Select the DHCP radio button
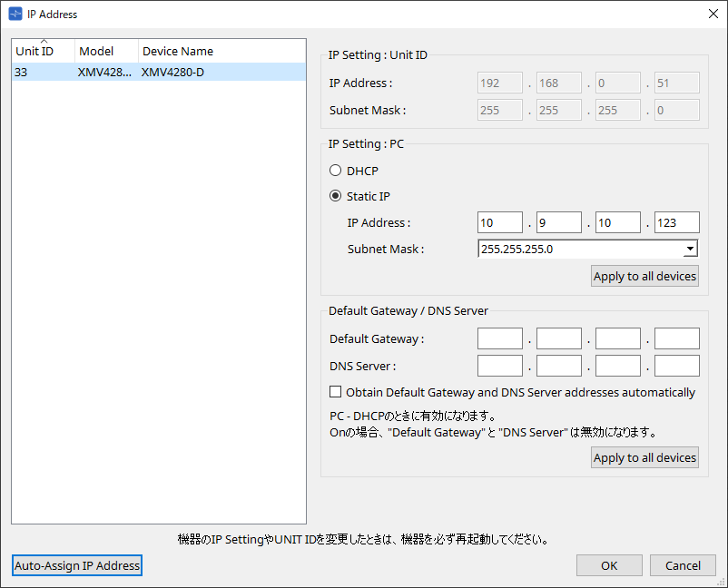 (x=336, y=170)
